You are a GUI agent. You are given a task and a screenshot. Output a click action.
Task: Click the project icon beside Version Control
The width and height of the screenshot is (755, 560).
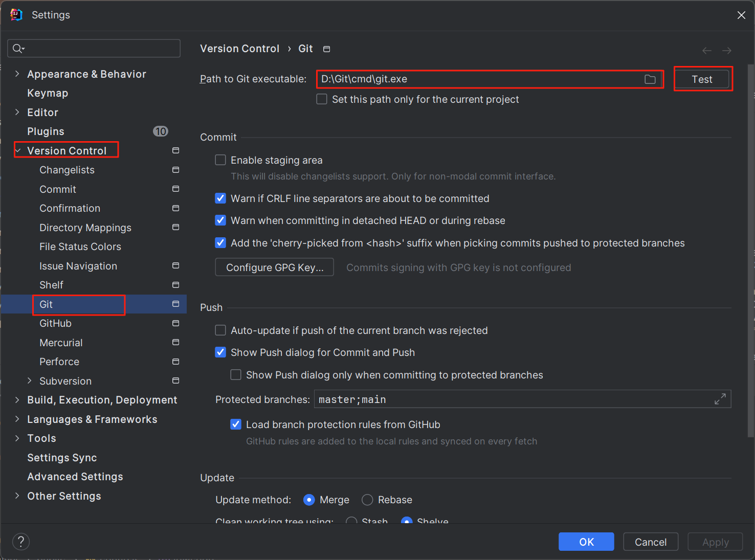pos(176,150)
